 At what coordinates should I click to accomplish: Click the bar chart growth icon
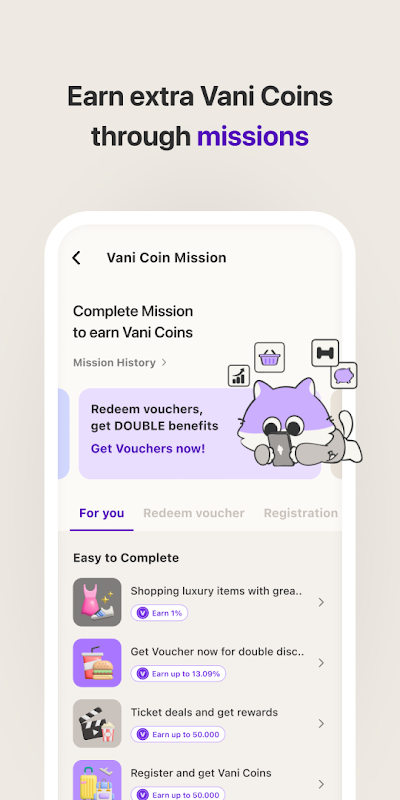tap(239, 376)
